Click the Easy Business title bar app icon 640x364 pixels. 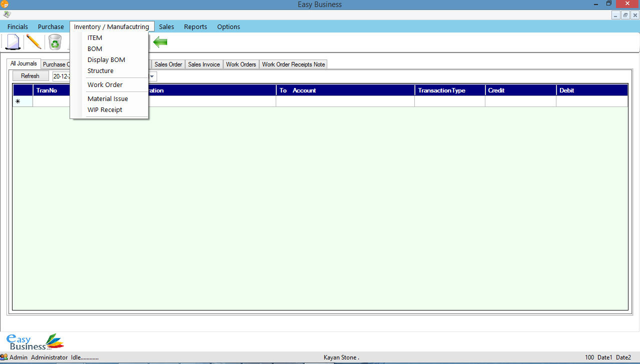(4, 4)
